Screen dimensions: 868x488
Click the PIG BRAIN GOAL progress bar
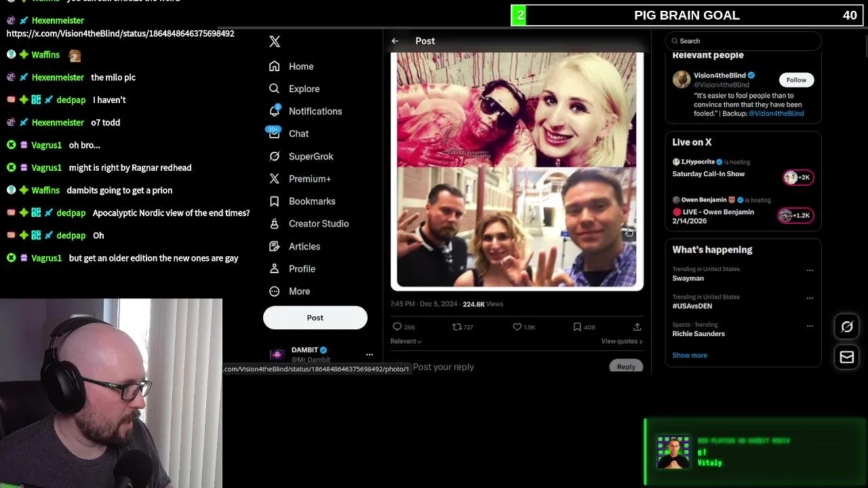pos(687,15)
